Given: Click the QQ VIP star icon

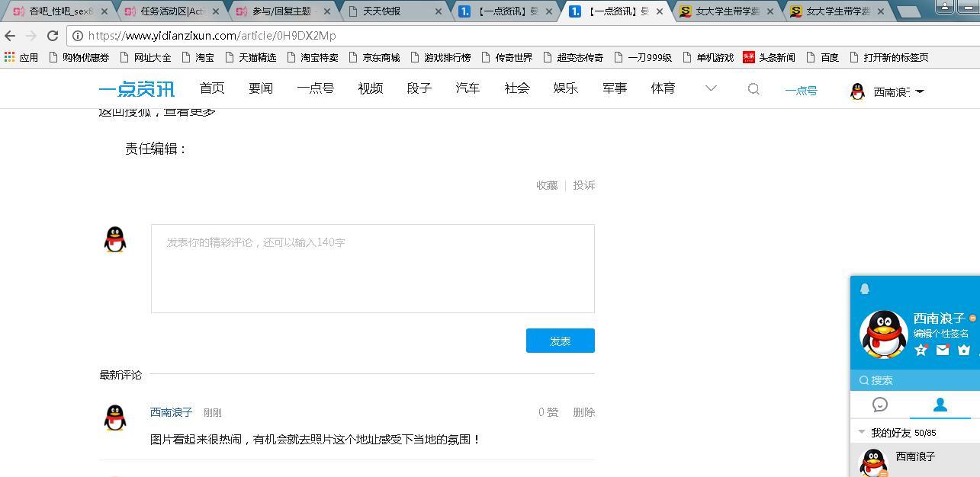Looking at the screenshot, I should click(x=921, y=350).
